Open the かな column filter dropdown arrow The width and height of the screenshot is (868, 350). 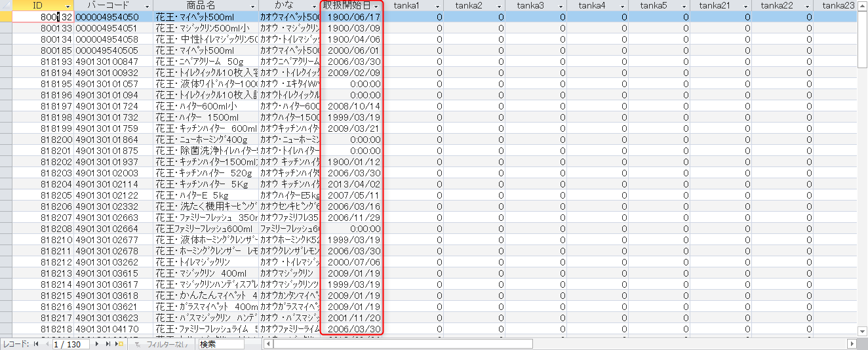pos(315,6)
